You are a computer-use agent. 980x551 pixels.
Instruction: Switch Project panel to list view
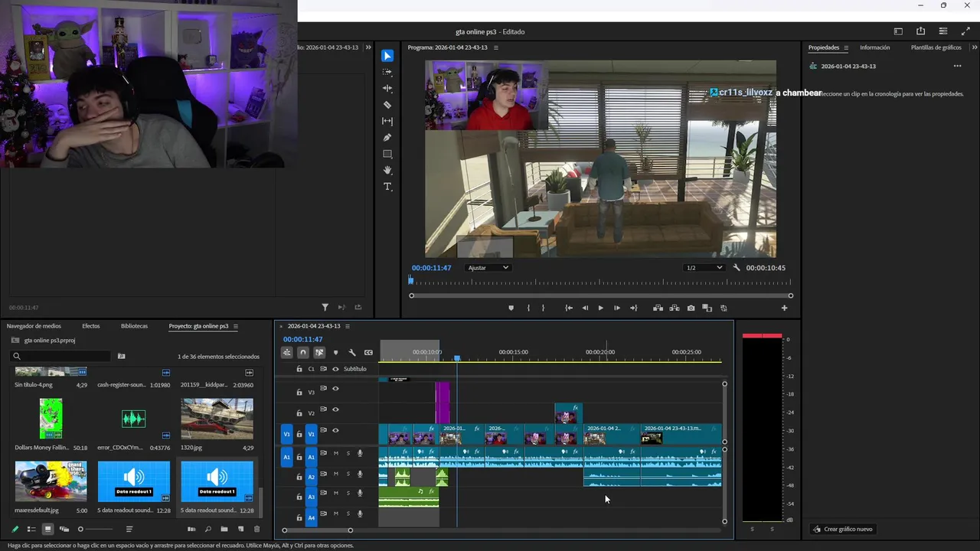pyautogui.click(x=31, y=529)
